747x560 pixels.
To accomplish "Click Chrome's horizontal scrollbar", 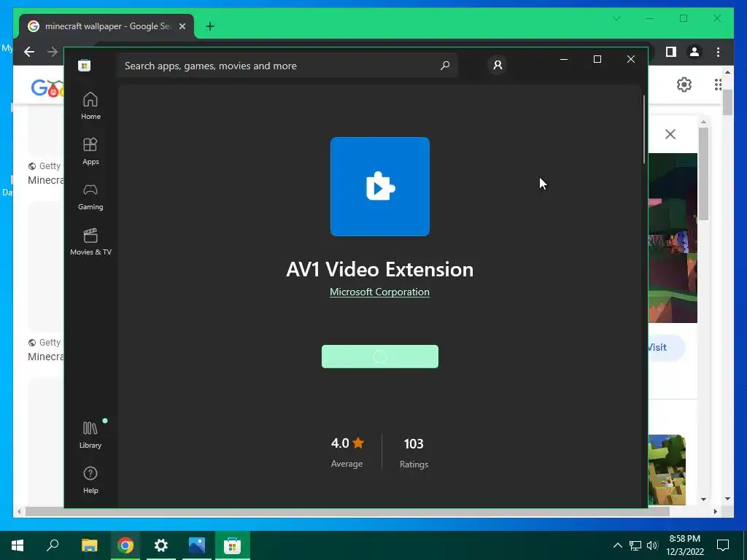I will (x=347, y=511).
